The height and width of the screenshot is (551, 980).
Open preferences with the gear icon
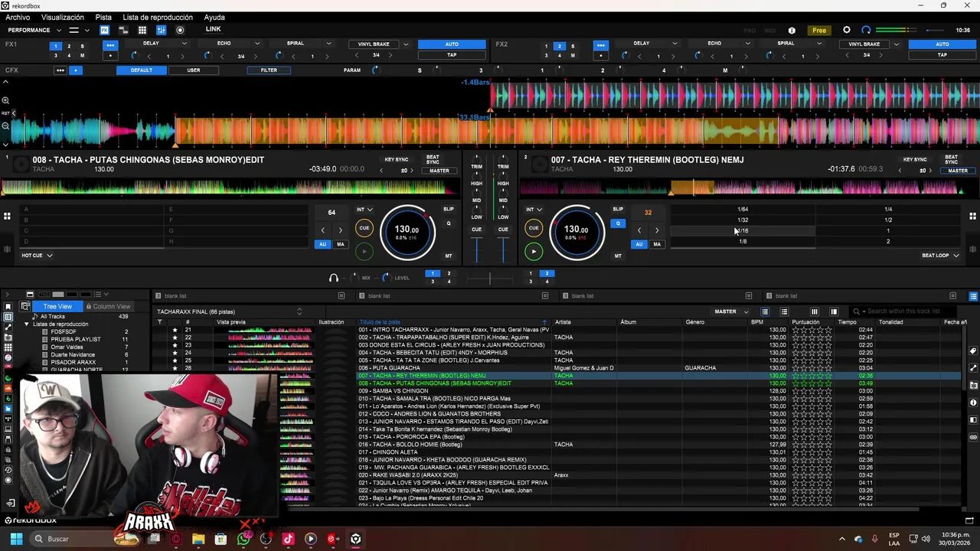(x=846, y=30)
